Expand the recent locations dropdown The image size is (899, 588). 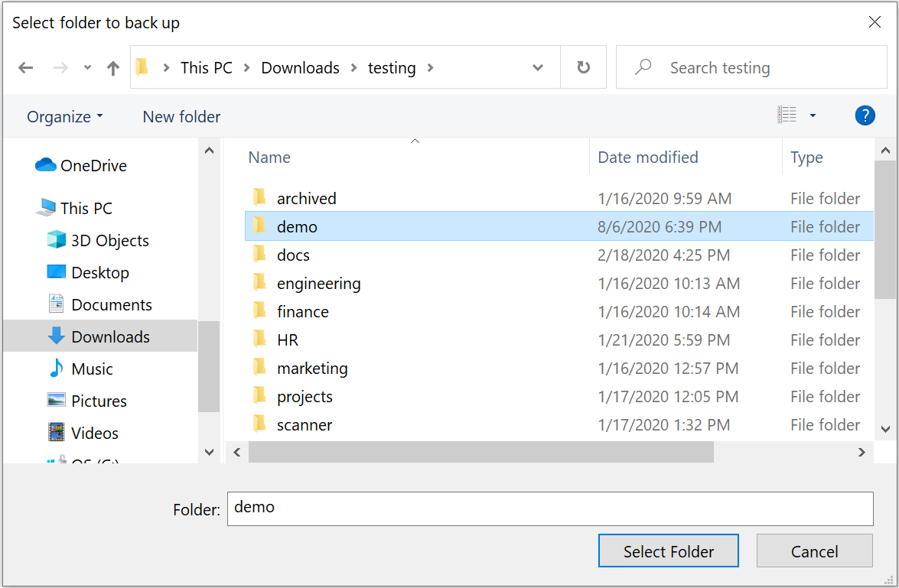pos(87,68)
